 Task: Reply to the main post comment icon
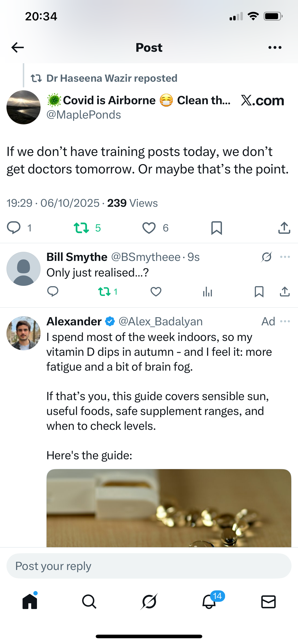click(13, 228)
